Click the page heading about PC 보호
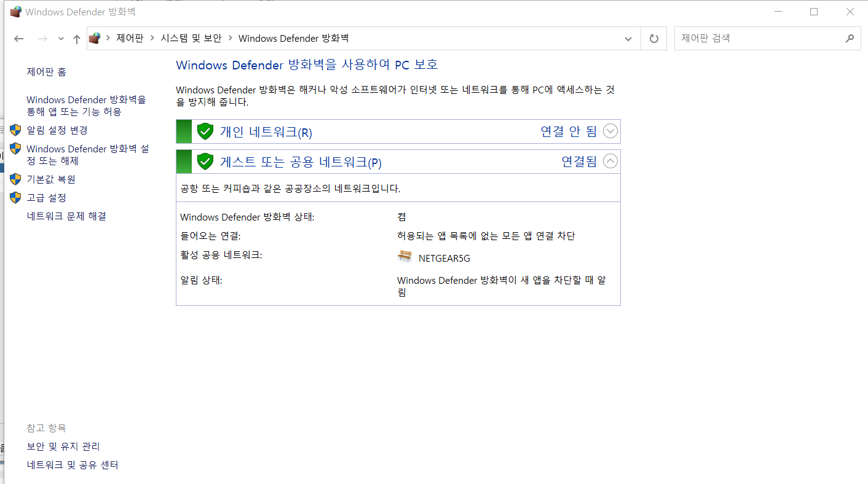Viewport: 868px width, 484px height. 307,64
